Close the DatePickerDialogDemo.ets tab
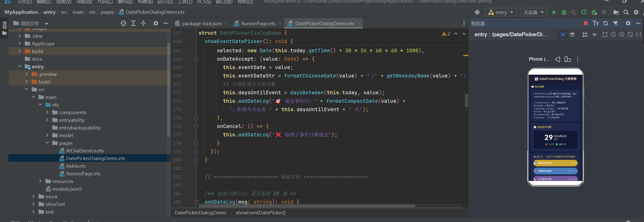The width and height of the screenshot is (644, 222). [359, 23]
